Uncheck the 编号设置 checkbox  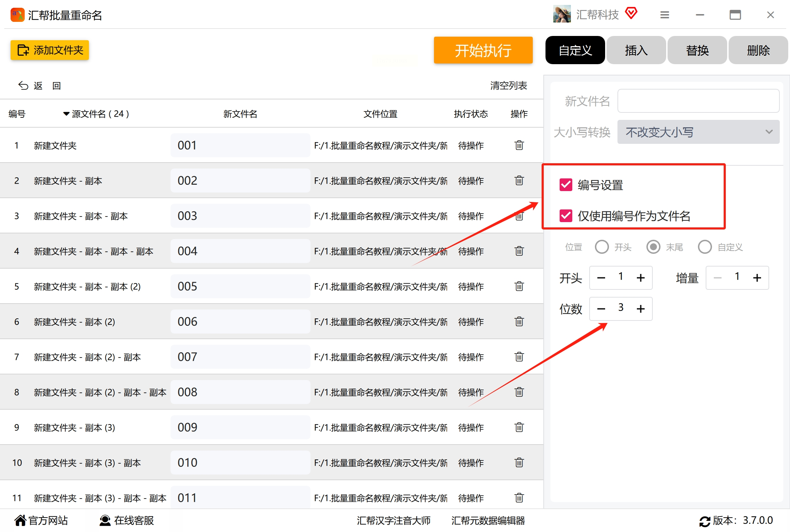[566, 184]
